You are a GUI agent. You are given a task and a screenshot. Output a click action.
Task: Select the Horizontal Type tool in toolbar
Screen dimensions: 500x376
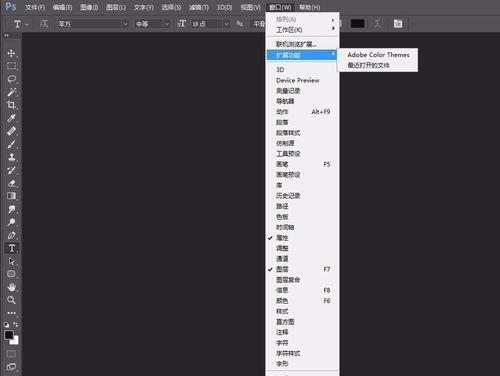click(x=11, y=248)
